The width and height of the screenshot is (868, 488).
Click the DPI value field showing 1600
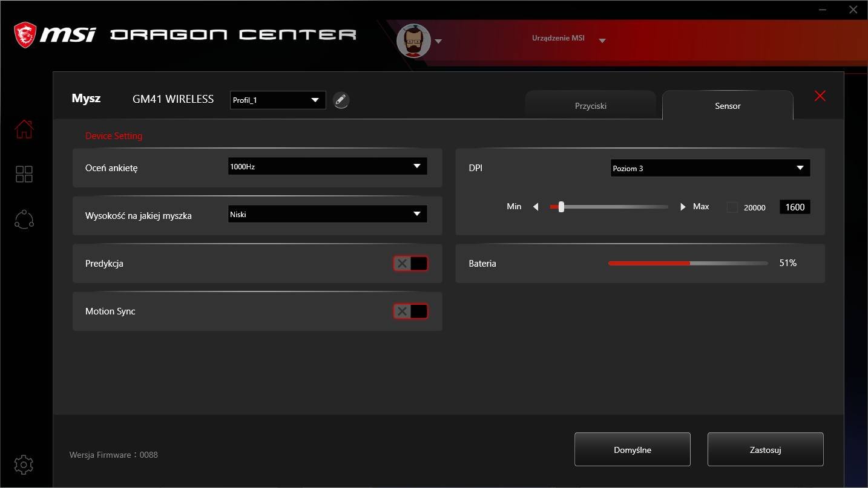point(795,207)
